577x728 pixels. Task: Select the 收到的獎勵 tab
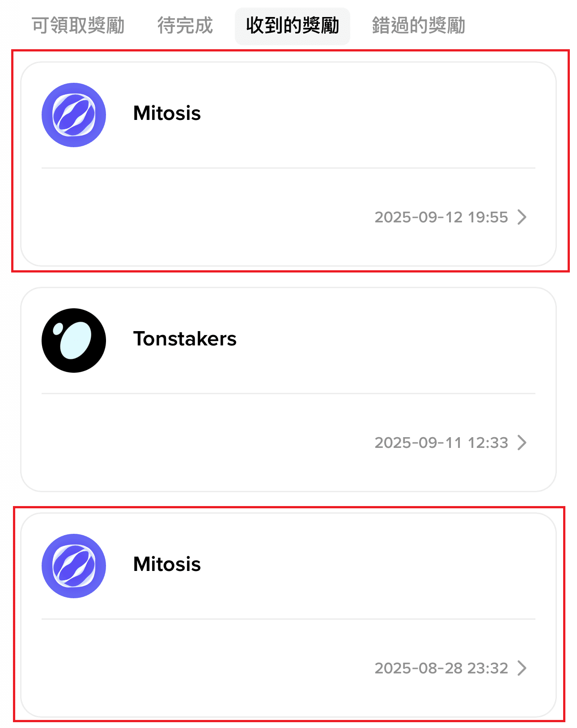[293, 26]
